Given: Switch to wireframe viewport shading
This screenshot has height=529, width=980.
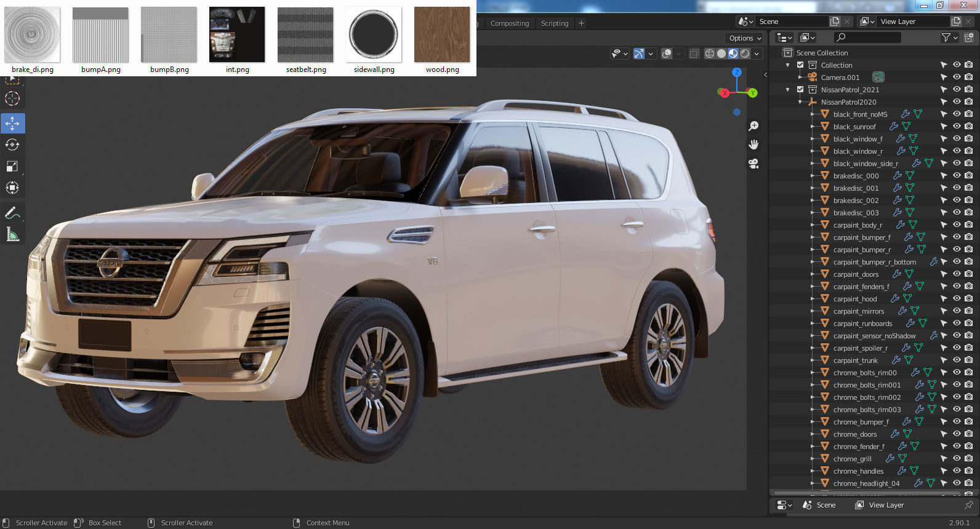Looking at the screenshot, I should tap(710, 54).
